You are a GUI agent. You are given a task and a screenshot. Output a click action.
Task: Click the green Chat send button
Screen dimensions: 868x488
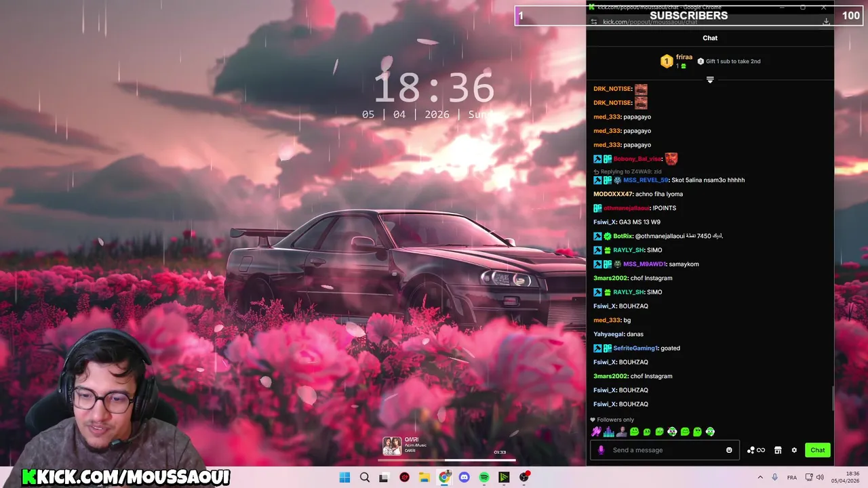tap(818, 450)
